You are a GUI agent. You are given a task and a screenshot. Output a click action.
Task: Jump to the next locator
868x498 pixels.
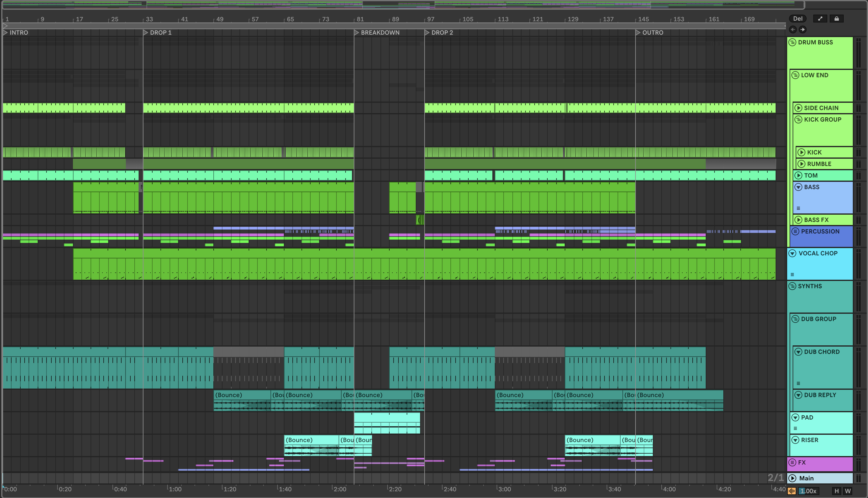coord(802,29)
